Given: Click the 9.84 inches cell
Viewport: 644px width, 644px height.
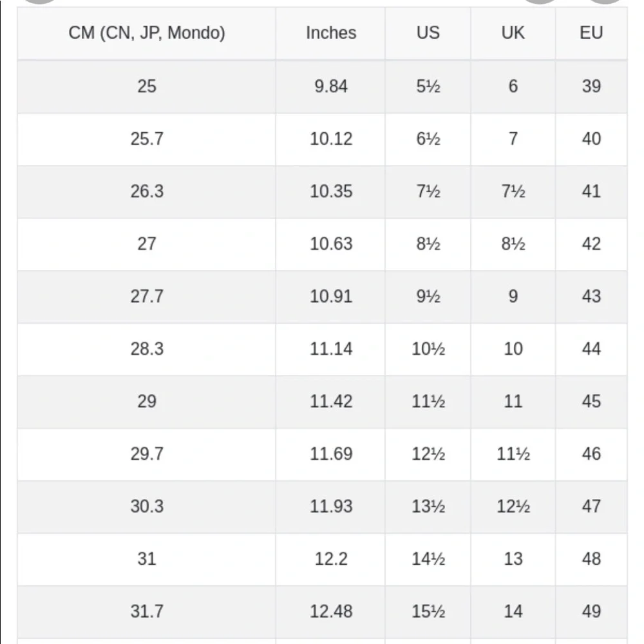Looking at the screenshot, I should tap(331, 86).
